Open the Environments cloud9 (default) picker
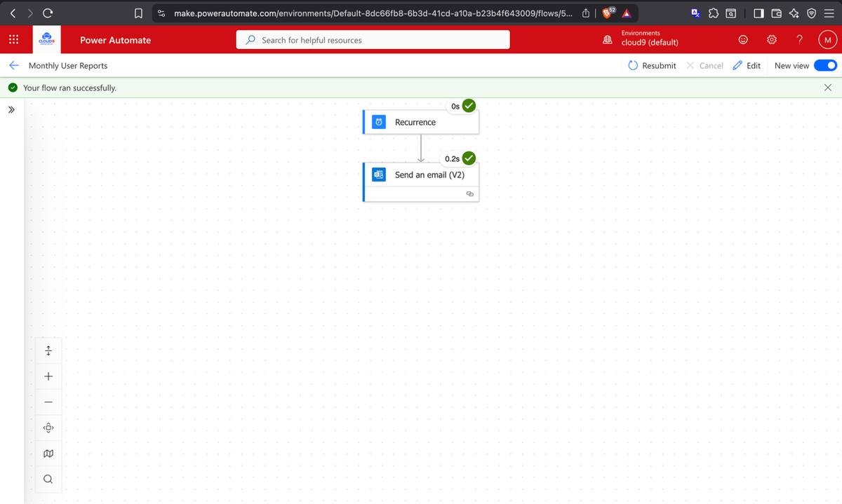The width and height of the screenshot is (842, 504). tap(642, 38)
